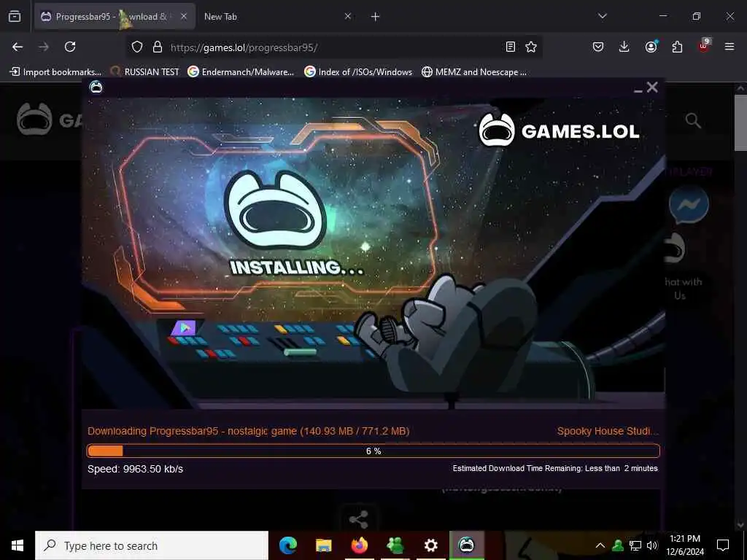The height and width of the screenshot is (560, 747).
Task: Click the 6 % download progress bar
Action: tap(373, 451)
